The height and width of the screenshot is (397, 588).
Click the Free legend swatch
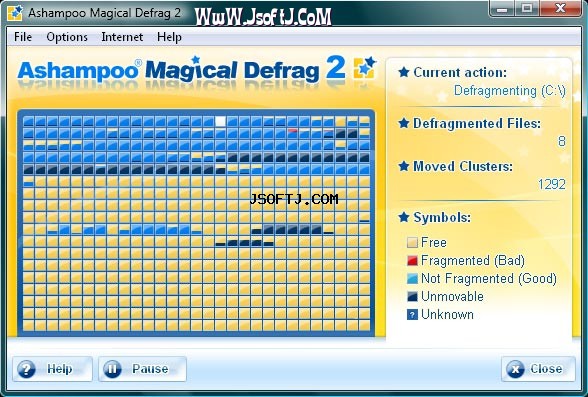pyautogui.click(x=412, y=243)
